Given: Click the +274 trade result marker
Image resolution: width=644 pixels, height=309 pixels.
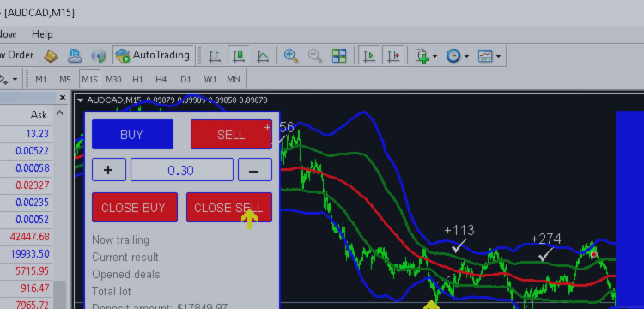Looking at the screenshot, I should pos(546,239).
